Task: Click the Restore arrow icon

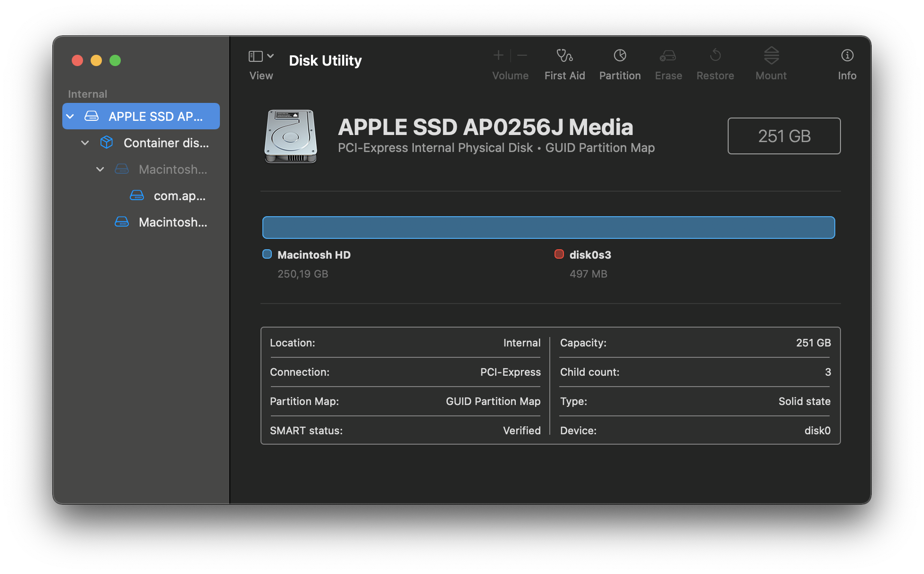Action: click(715, 55)
